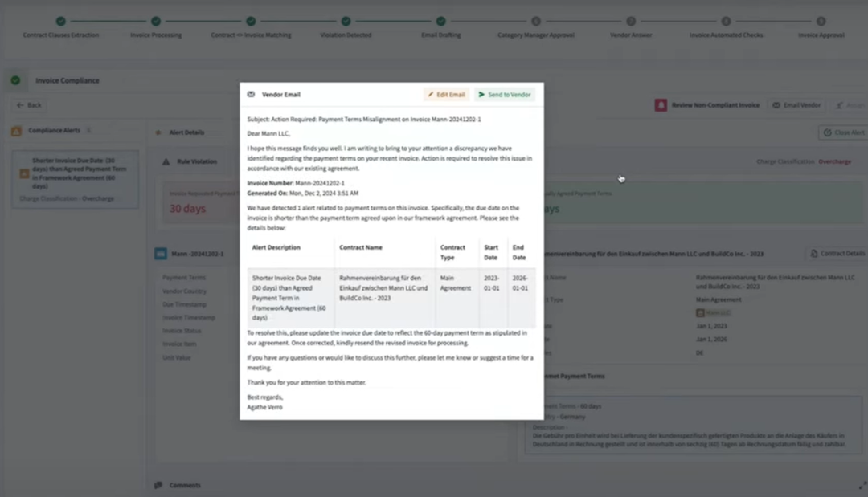Viewport: 868px width, 497px height.
Task: Click the Mann LLC vendor tag
Action: click(713, 313)
